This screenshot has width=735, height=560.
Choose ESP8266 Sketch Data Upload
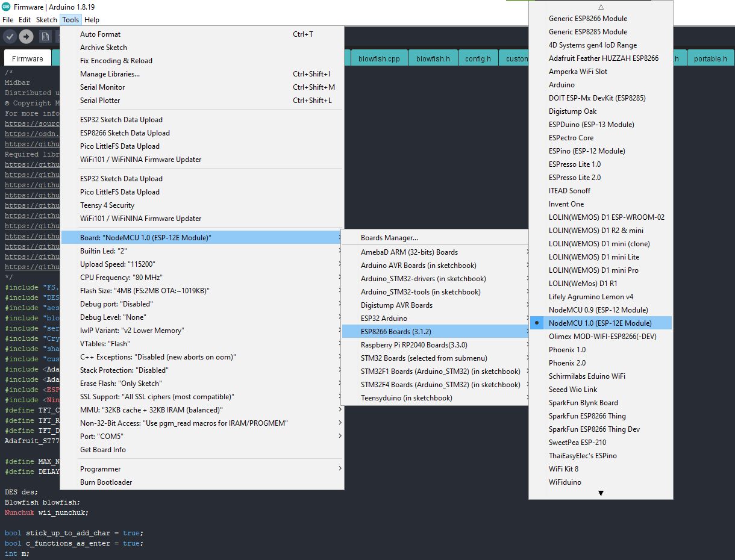click(202, 133)
